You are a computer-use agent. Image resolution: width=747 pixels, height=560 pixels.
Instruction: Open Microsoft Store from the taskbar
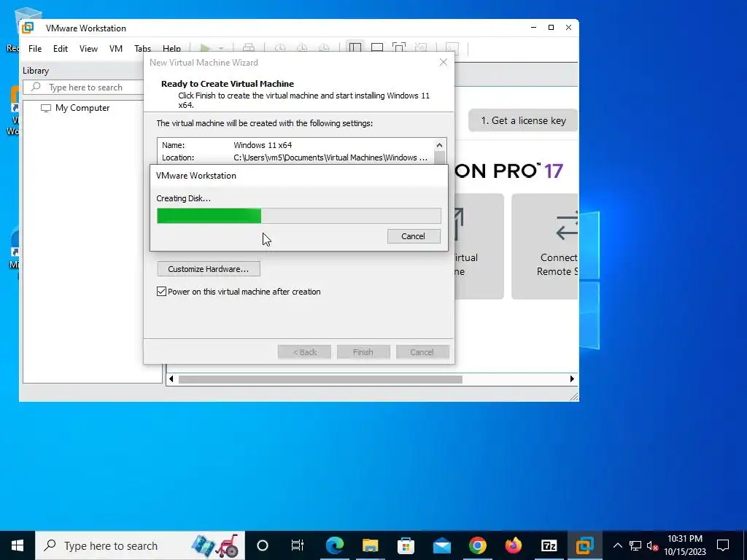[x=406, y=545]
